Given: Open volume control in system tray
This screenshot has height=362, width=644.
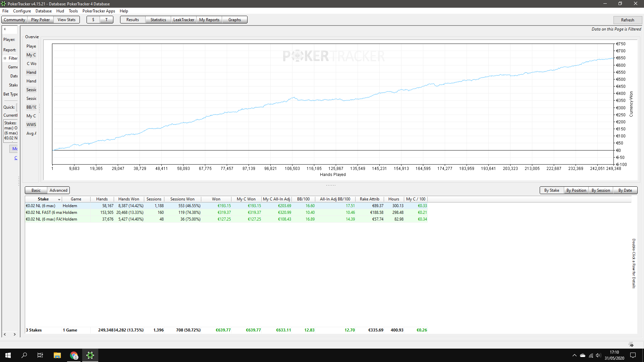Looking at the screenshot, I should point(599,355).
